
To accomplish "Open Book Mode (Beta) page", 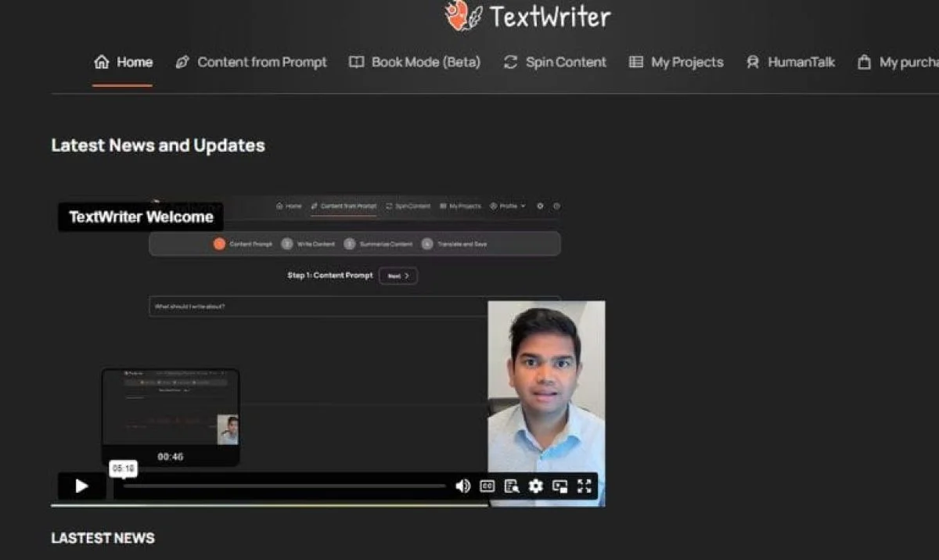I will [x=415, y=63].
